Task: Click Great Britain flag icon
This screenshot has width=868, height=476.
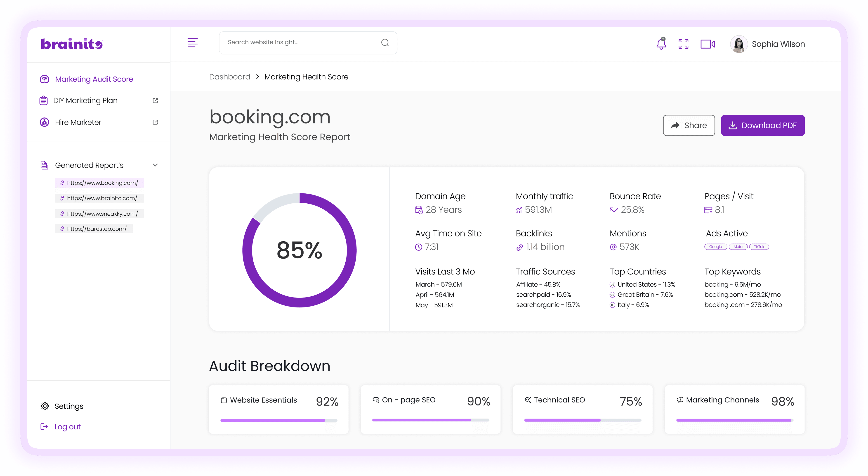Action: 612,295
